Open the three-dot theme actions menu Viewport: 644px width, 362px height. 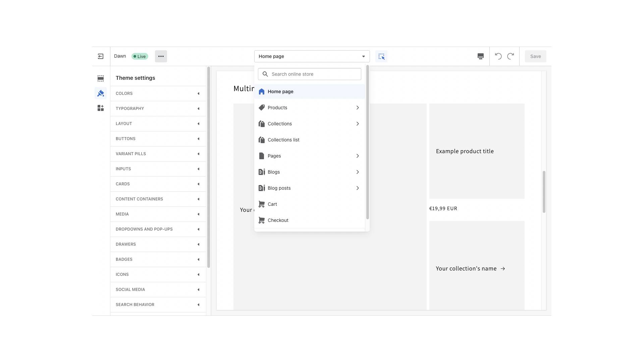click(161, 56)
